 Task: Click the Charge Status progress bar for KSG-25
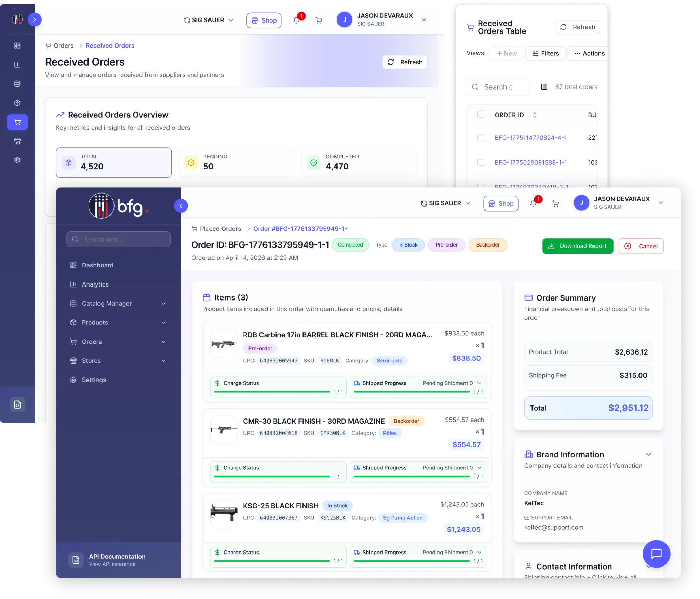272,561
